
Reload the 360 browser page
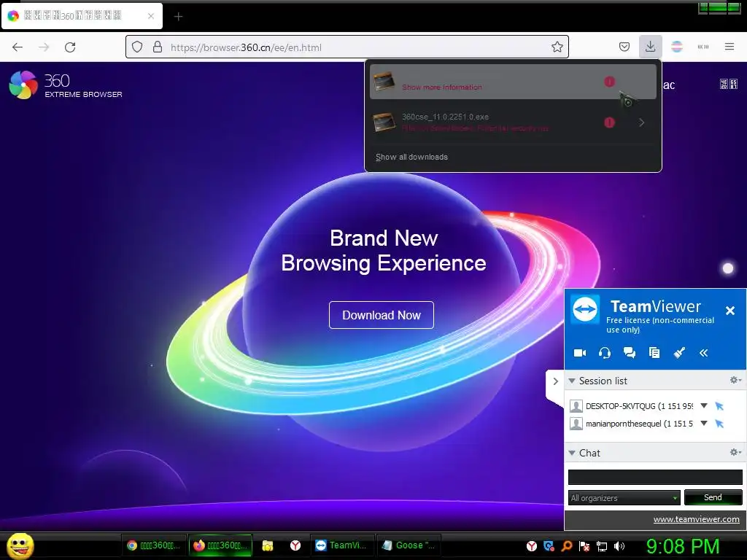(70, 47)
